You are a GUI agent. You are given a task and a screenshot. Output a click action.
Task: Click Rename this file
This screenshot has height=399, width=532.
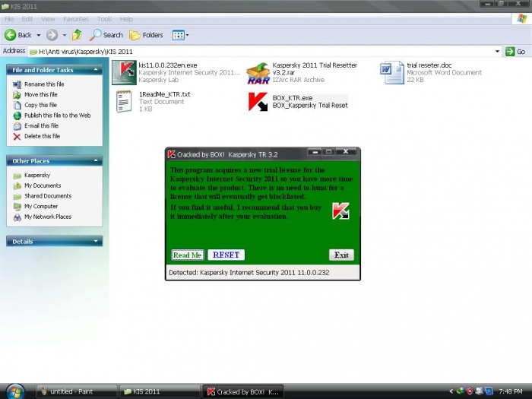(44, 84)
